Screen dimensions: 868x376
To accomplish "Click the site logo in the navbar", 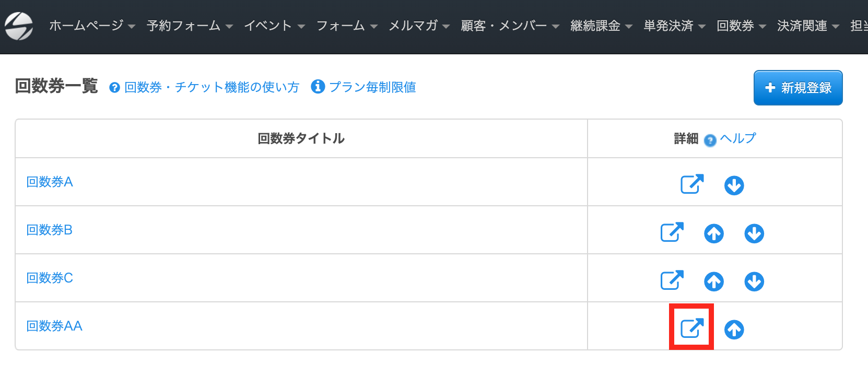I will 19,26.
